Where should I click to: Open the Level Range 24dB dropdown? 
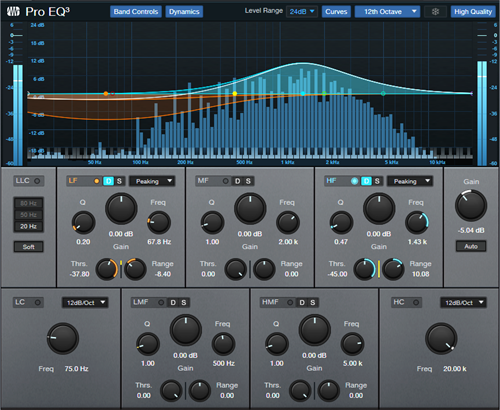[x=302, y=12]
